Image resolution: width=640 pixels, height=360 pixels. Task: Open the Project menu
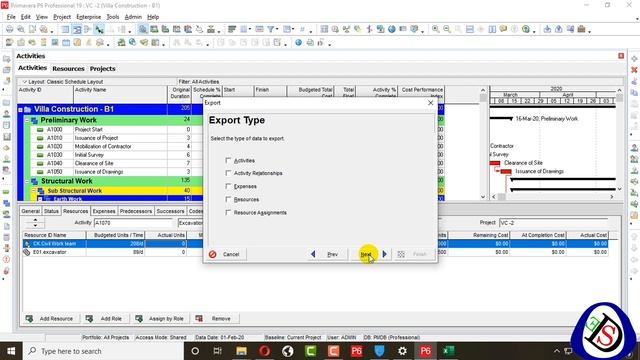pyautogui.click(x=62, y=17)
